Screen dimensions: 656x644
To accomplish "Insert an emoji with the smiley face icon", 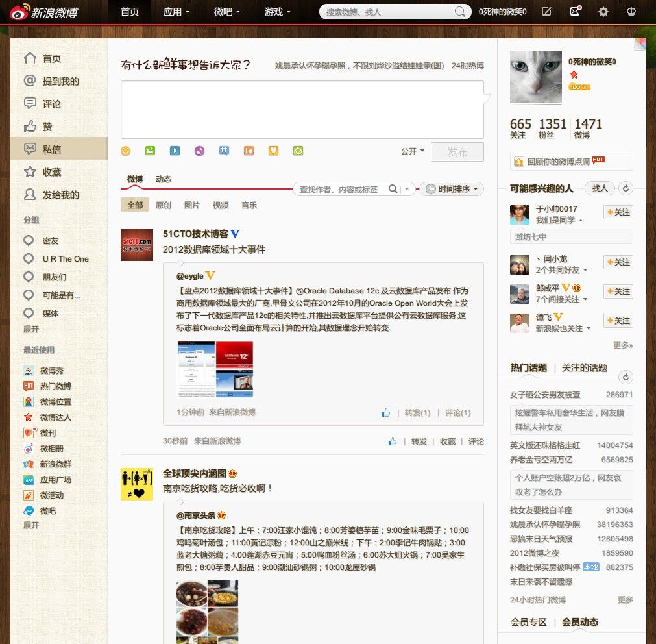I will [125, 151].
